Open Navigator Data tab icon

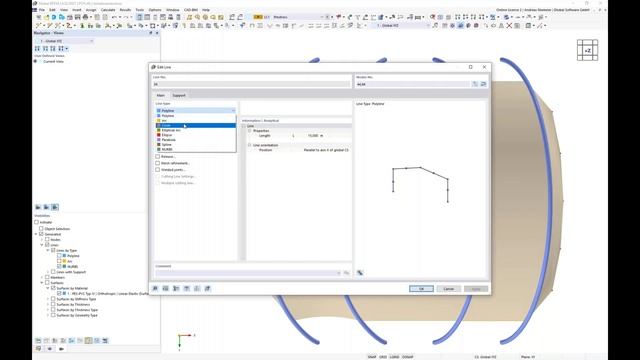click(38, 349)
